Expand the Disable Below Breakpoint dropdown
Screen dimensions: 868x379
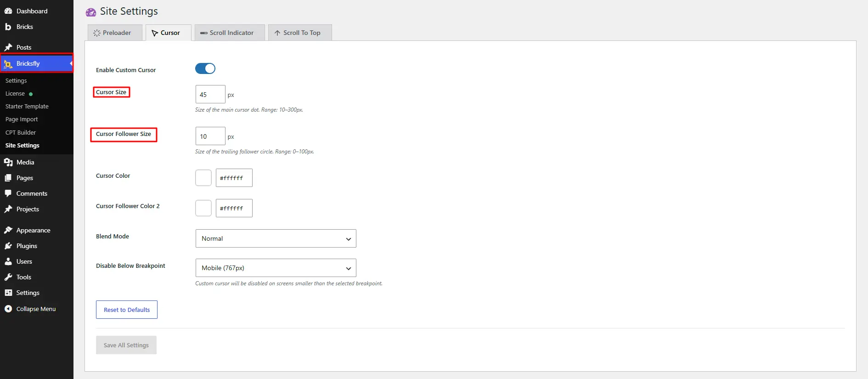click(x=276, y=268)
